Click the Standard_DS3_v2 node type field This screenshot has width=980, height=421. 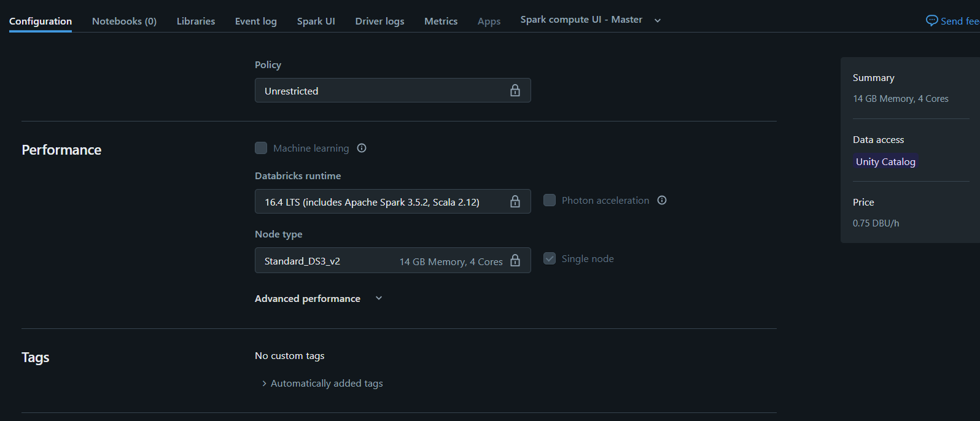(x=393, y=260)
